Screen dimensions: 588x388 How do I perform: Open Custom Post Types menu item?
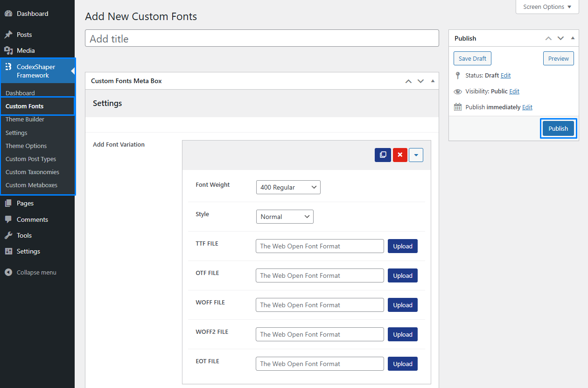tap(30, 159)
